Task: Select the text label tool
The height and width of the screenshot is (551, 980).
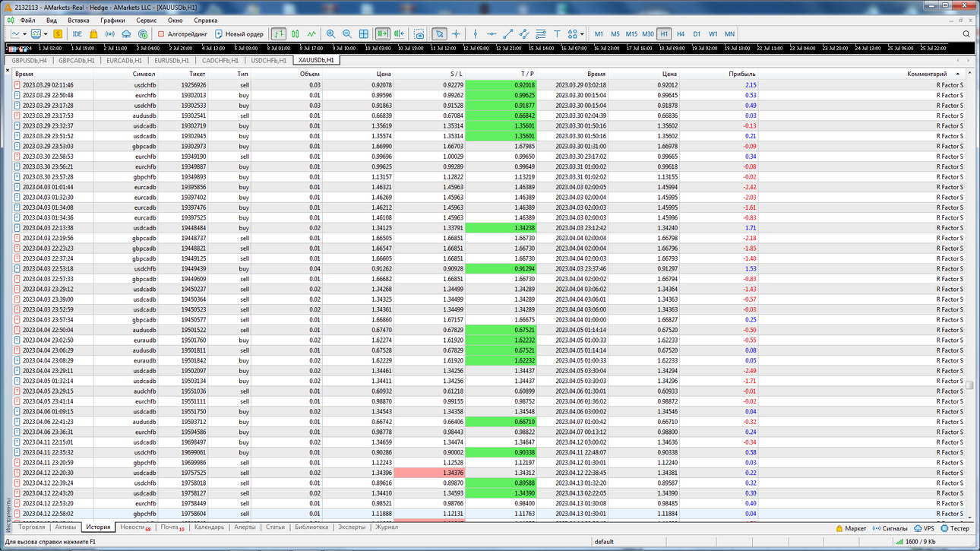Action: 557,34
